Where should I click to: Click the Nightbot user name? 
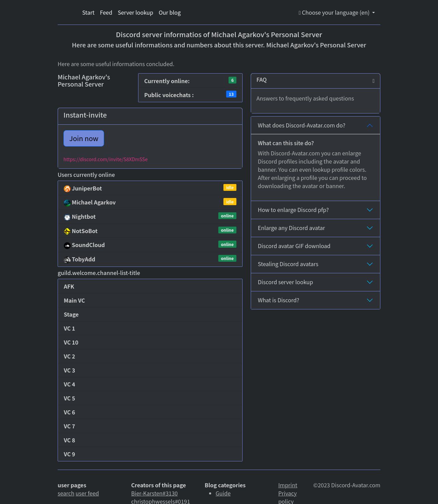pyautogui.click(x=84, y=217)
